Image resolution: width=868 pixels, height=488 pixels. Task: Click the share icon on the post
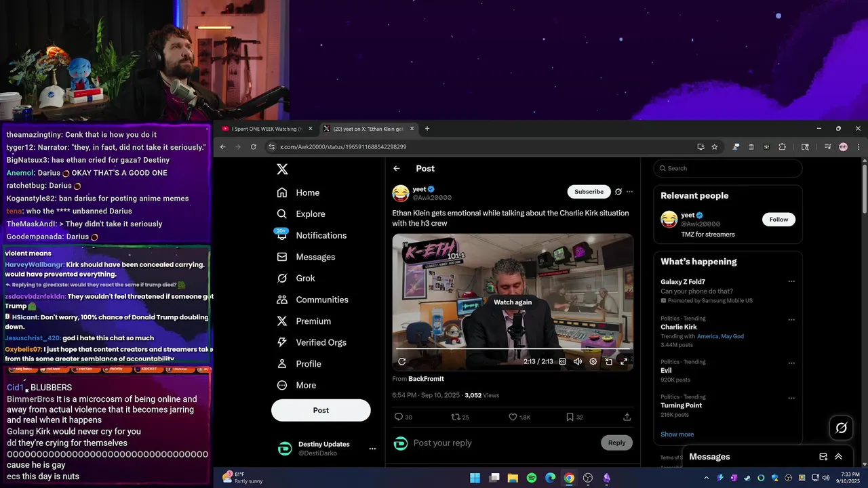point(627,418)
